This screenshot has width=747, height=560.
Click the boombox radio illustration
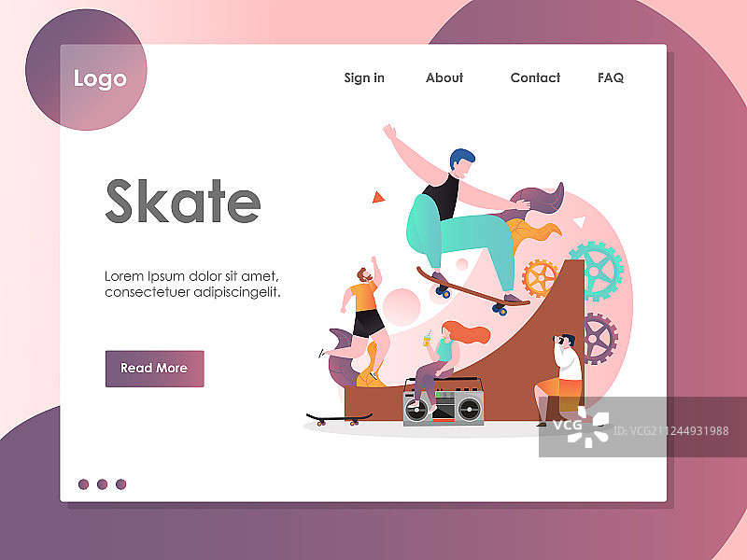tap(444, 402)
